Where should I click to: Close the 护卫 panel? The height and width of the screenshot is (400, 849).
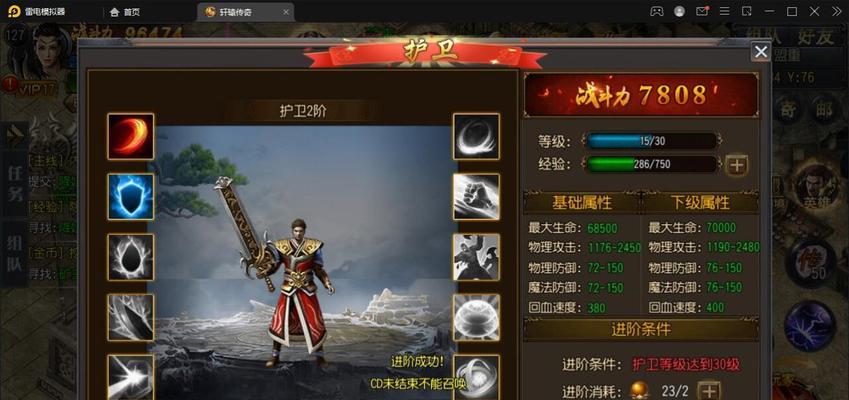(761, 52)
